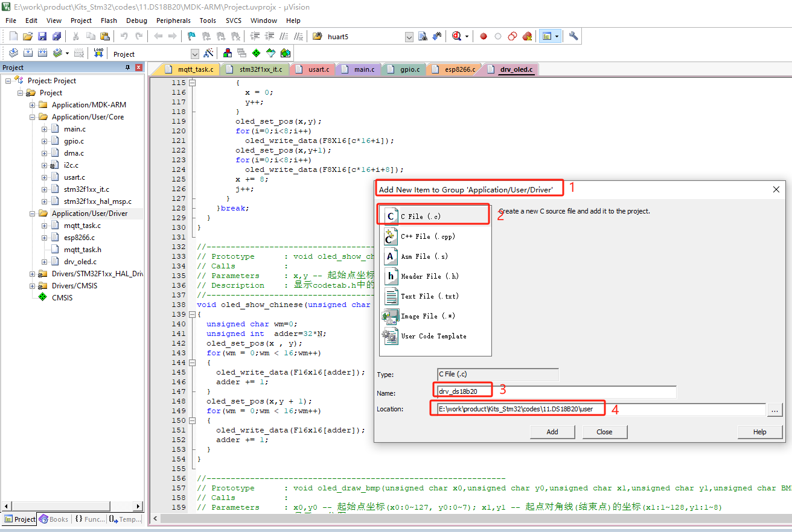Collapse the Application/User/Driver group

tap(33, 214)
